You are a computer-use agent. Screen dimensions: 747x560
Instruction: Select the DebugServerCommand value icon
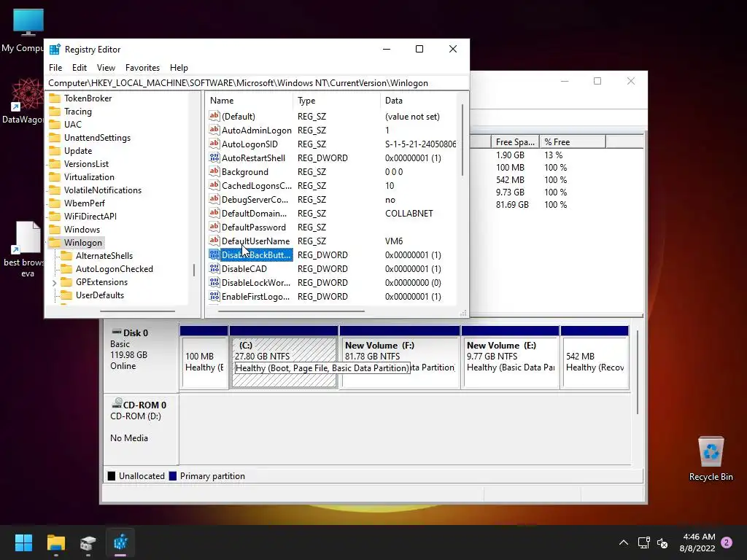pos(214,198)
